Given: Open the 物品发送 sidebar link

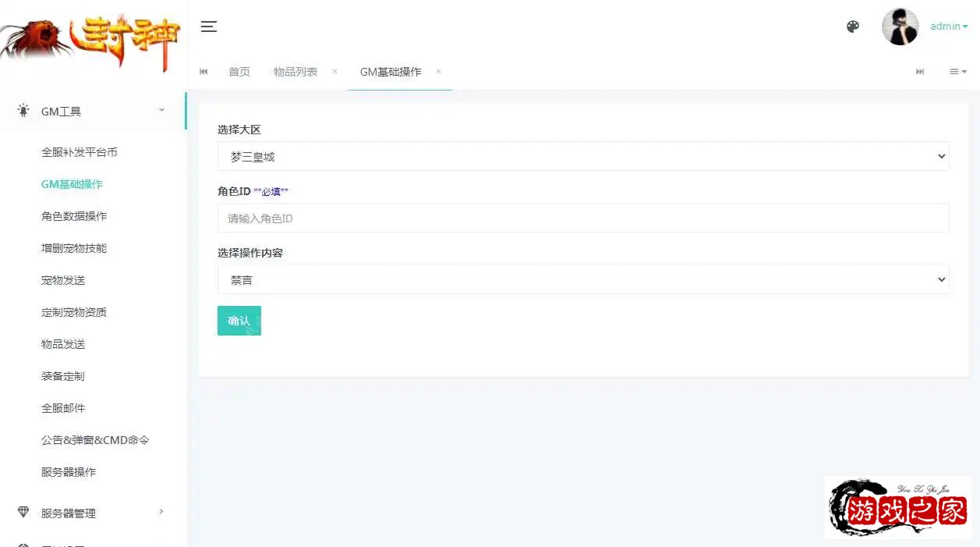Looking at the screenshot, I should point(62,343).
